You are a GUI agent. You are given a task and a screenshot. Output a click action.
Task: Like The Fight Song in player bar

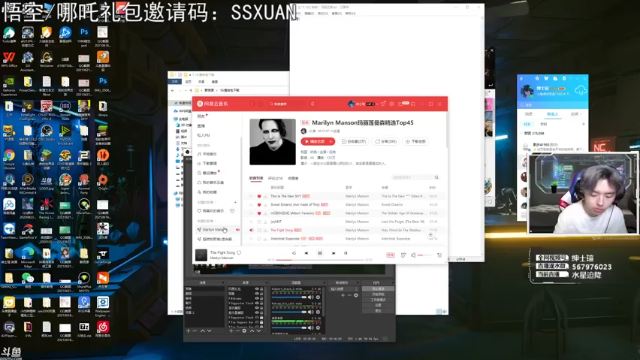239,253
